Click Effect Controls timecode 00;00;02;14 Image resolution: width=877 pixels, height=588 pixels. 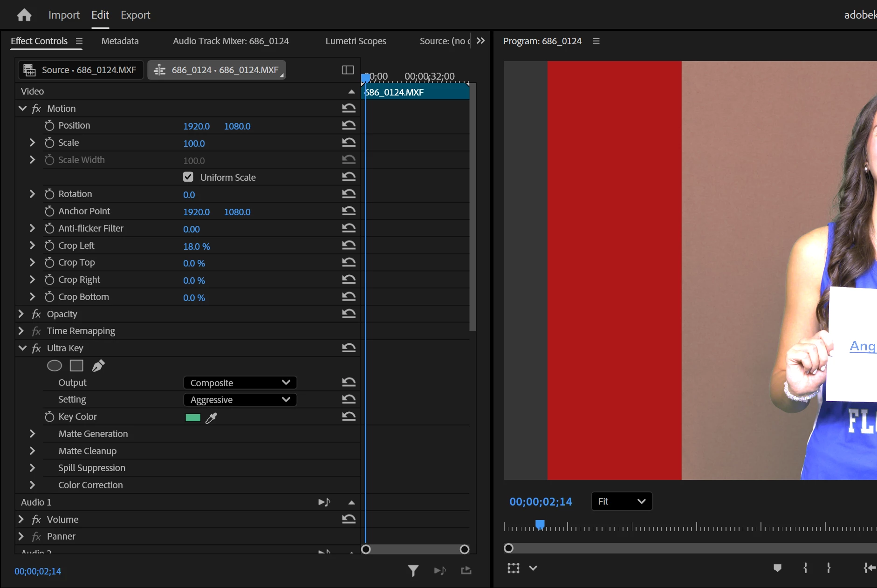[x=38, y=571]
